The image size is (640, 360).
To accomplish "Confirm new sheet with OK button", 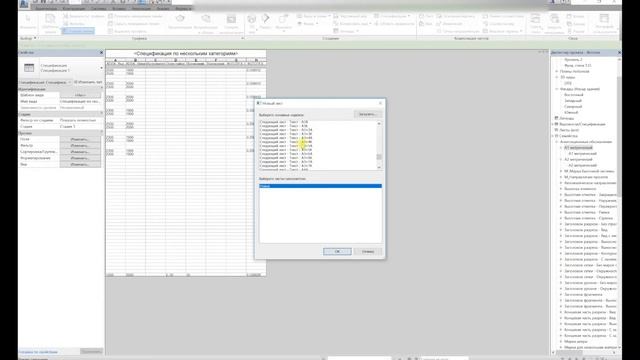I will point(337,251).
